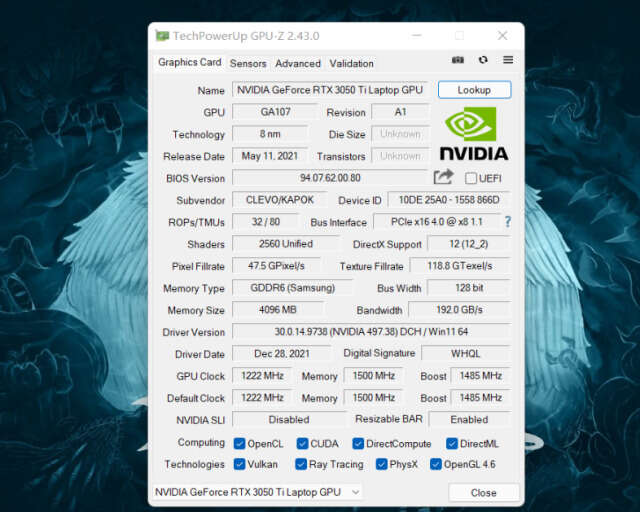
Task: Close the GPU-Z window with X
Action: (502, 36)
